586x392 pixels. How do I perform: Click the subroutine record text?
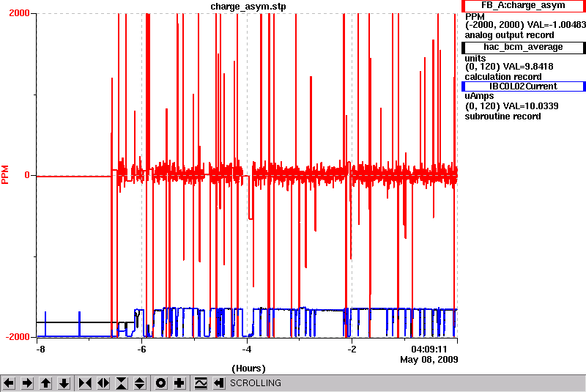pos(502,117)
